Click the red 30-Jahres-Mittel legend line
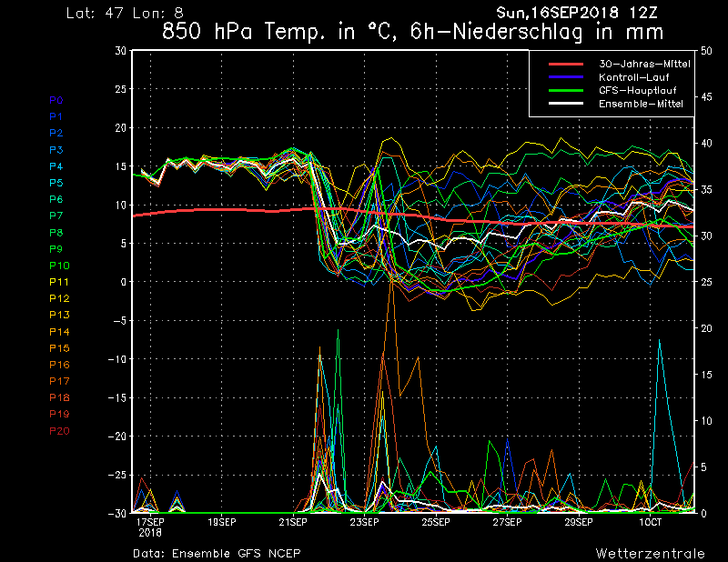Image resolution: width=728 pixels, height=562 pixels. [x=566, y=64]
